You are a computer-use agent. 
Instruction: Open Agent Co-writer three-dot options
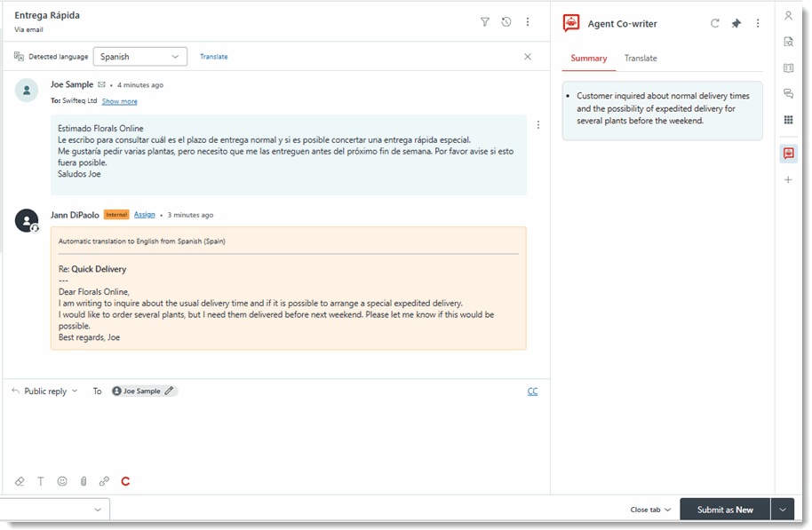tap(758, 23)
